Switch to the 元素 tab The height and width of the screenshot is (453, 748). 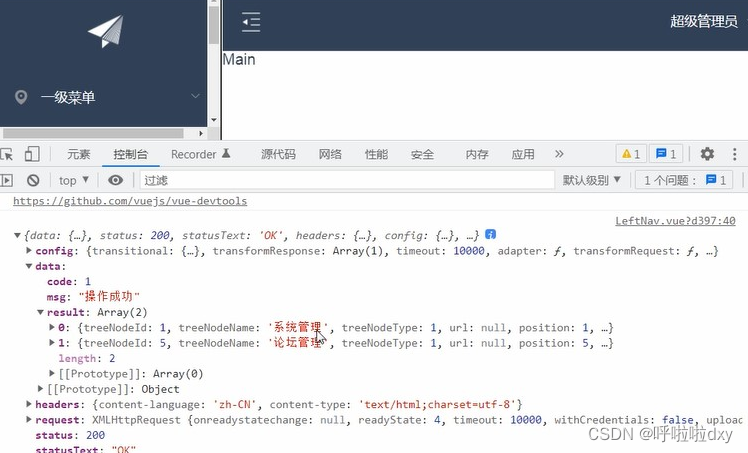click(79, 154)
